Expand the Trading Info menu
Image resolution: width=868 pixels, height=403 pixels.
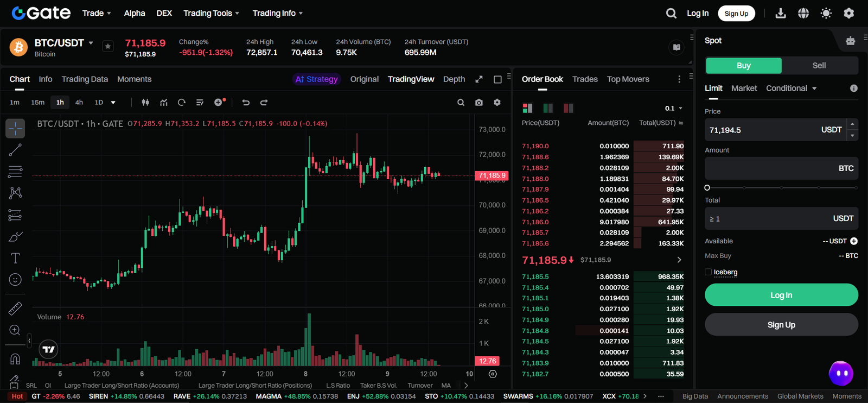click(x=277, y=13)
